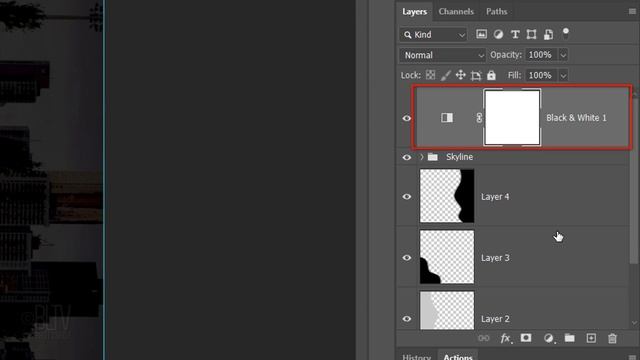Open the Fill slider arrow
640x360 pixels.
click(x=563, y=76)
